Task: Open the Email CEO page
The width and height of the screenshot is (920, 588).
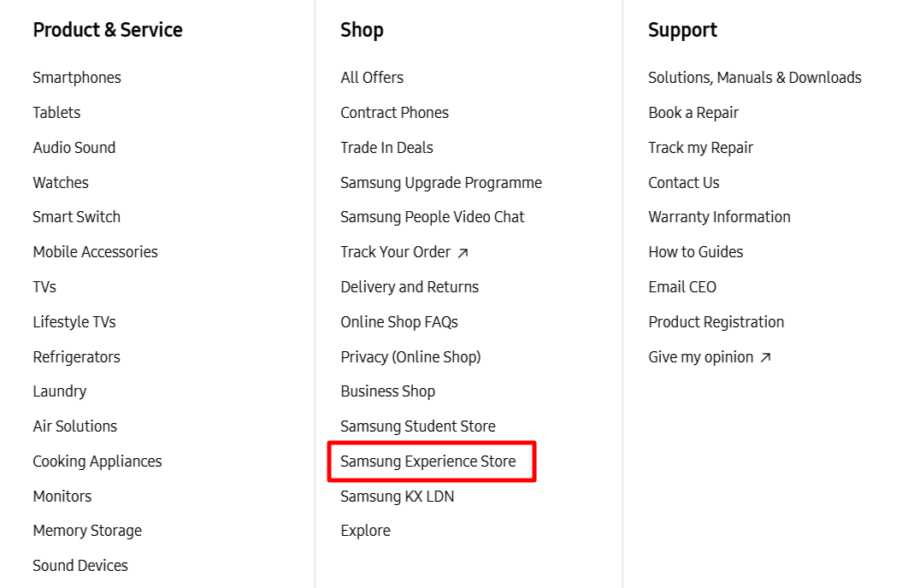Action: coord(681,286)
